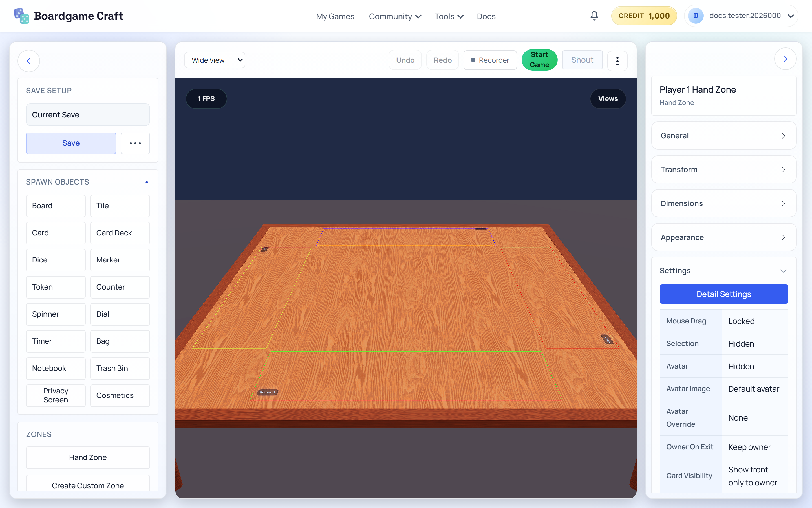
Task: Expand the Dimensions section
Action: [724, 203]
